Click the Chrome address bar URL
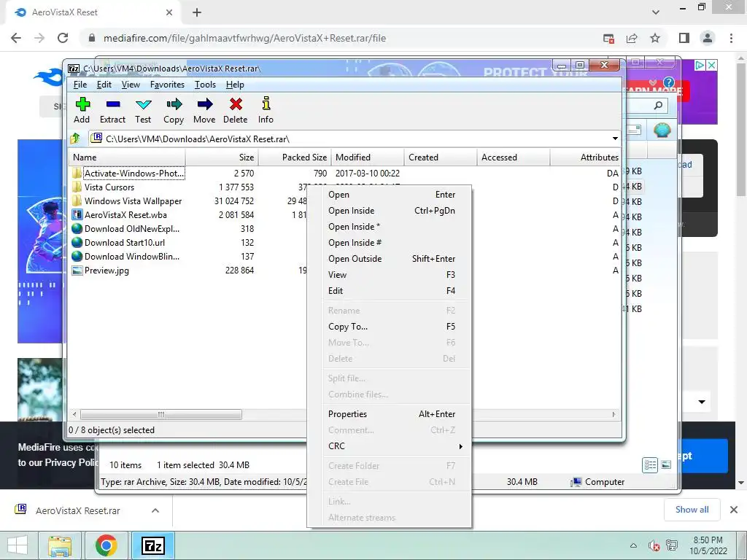Image resolution: width=747 pixels, height=560 pixels. point(244,38)
